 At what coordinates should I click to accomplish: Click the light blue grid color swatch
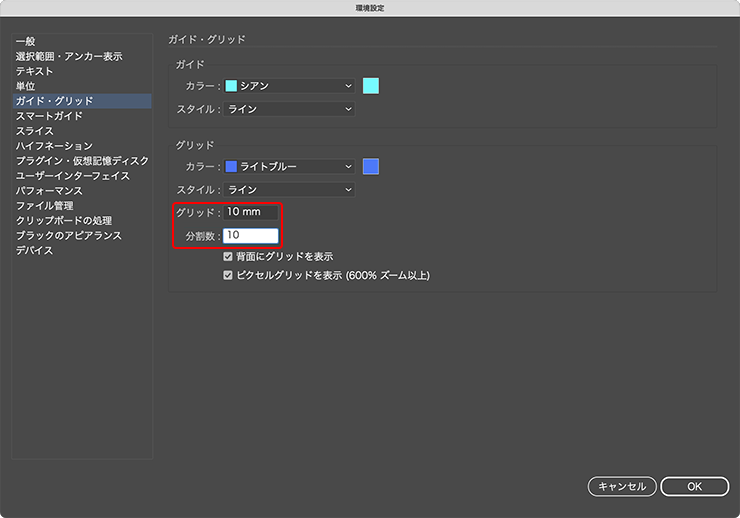[x=370, y=167]
